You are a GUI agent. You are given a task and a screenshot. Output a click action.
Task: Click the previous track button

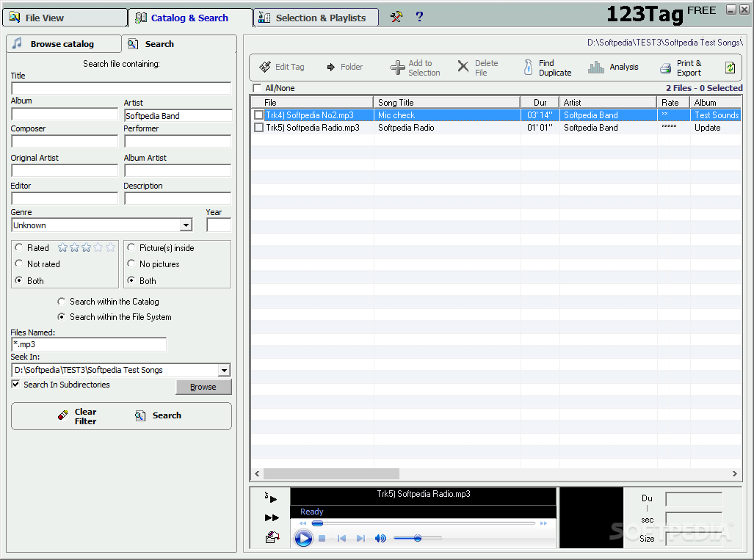pos(341,539)
